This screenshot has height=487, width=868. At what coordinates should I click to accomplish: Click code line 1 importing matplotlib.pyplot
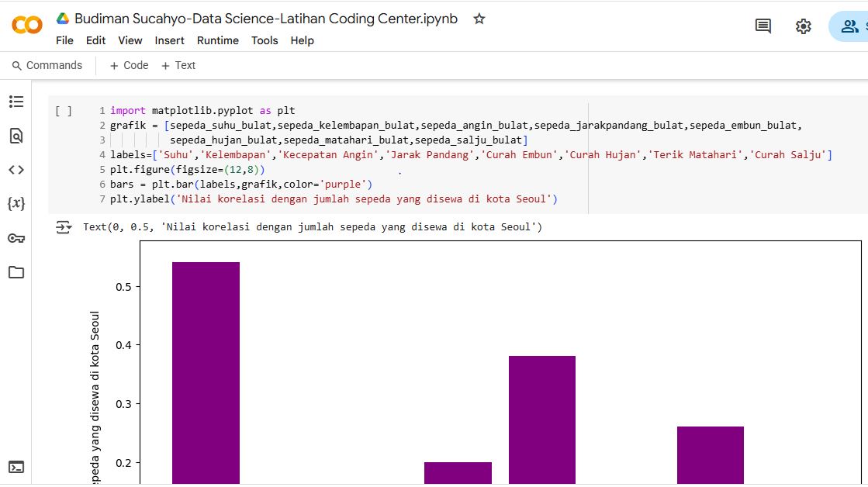(202, 111)
